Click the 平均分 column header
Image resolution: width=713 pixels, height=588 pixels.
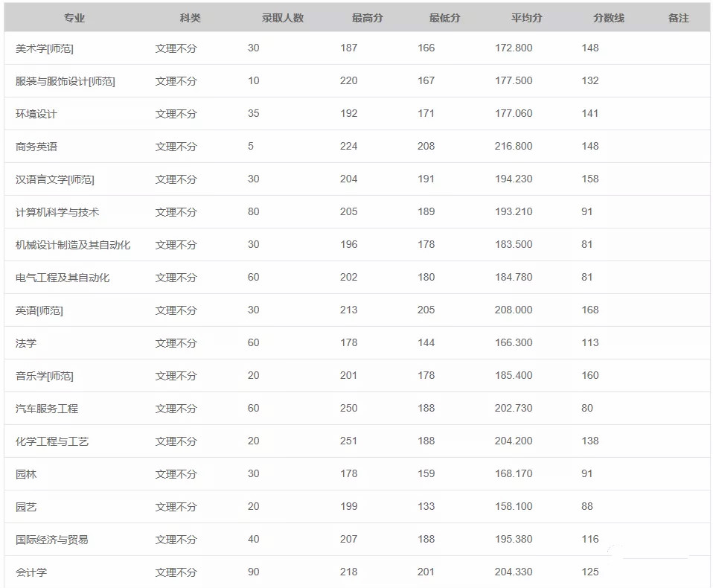(527, 18)
